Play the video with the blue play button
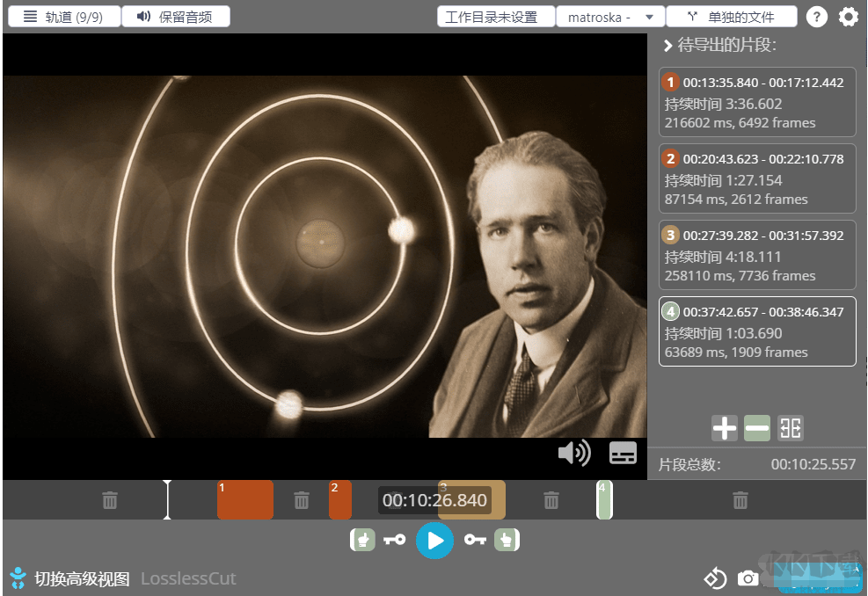Screen dimensions: 868x596 coord(434,541)
